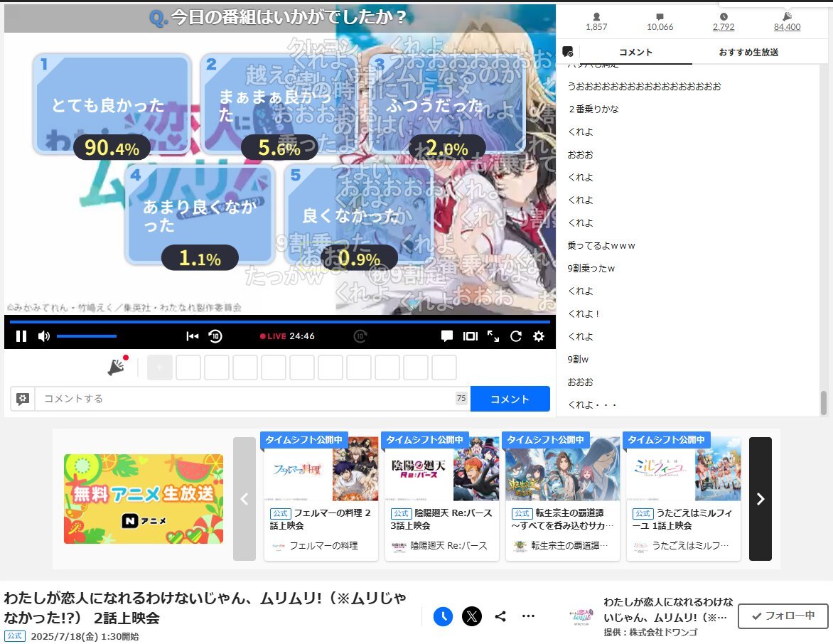Show next carousel items
Viewport: 833px width, 644px height.
coord(761,499)
